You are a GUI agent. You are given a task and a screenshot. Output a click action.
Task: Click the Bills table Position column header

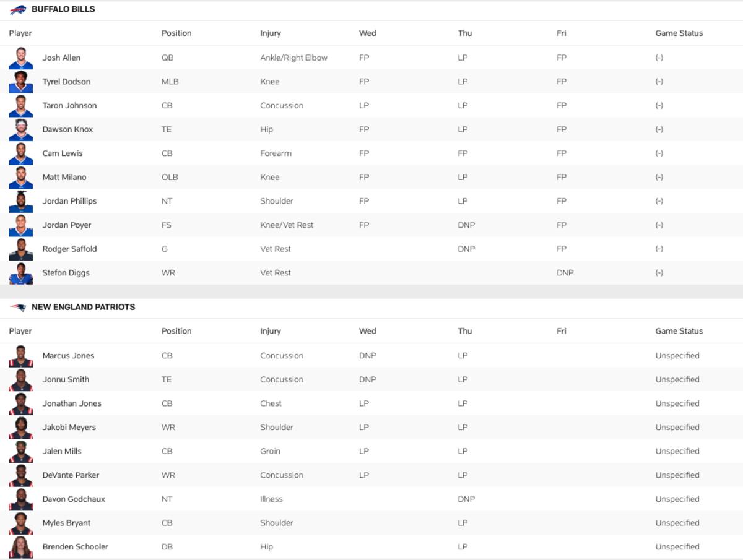click(176, 33)
